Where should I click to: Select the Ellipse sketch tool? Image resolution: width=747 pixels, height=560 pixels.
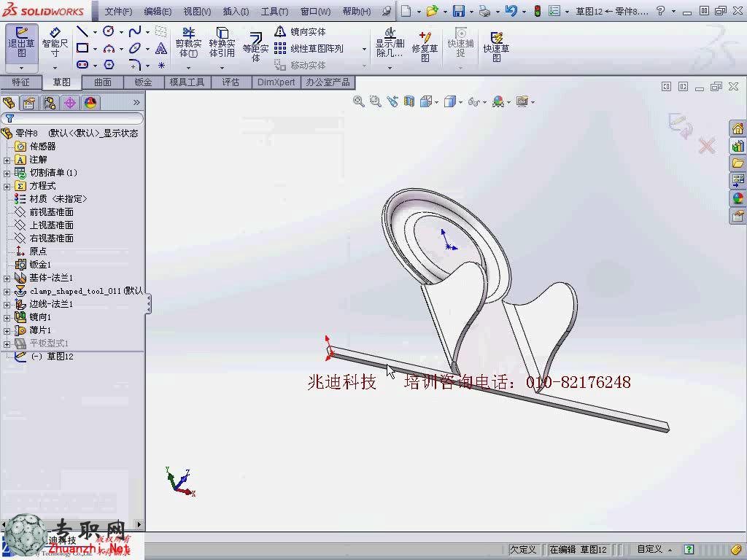point(135,48)
